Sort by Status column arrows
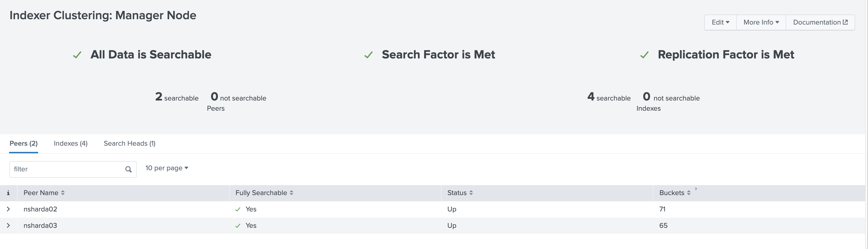This screenshot has width=868, height=249. pyautogui.click(x=471, y=193)
